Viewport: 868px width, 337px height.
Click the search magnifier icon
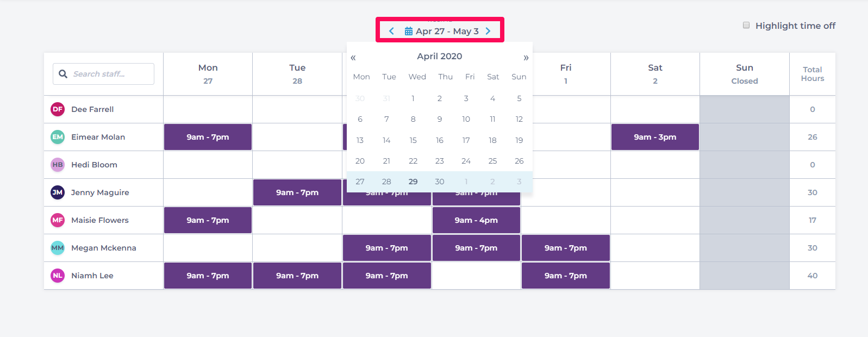63,74
